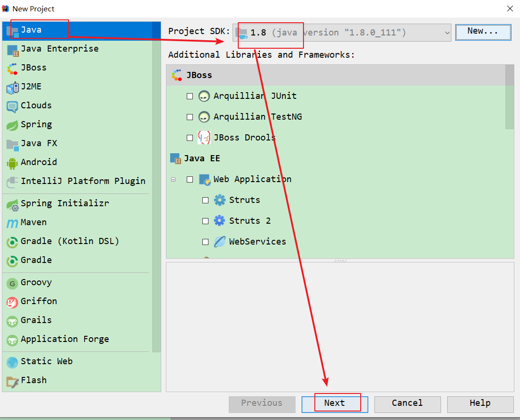Click the "JBoss" group header text
Image resolution: width=520 pixels, height=420 pixels.
click(199, 75)
